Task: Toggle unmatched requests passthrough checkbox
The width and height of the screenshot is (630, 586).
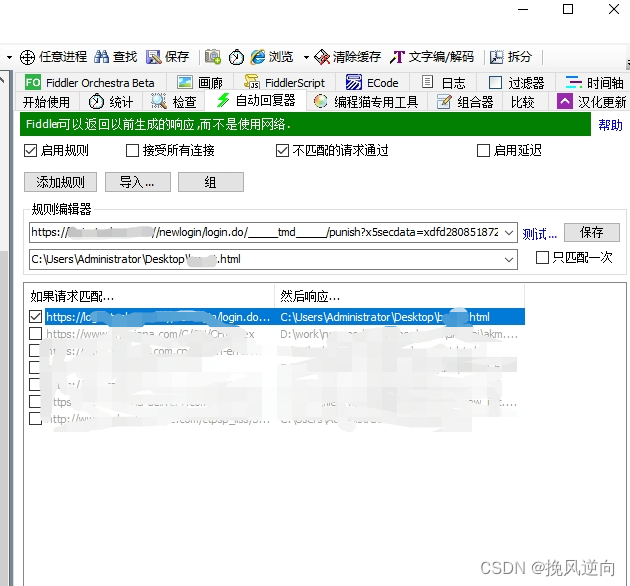Action: coord(282,151)
